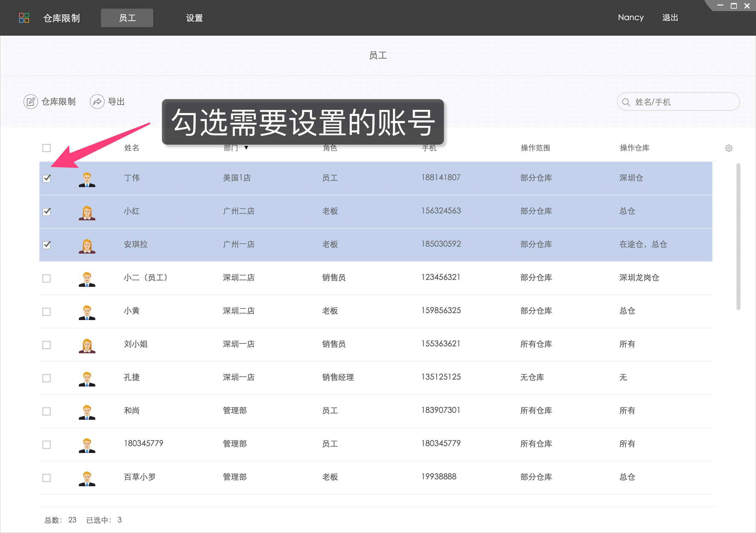The width and height of the screenshot is (756, 533).
Task: Check the checkbox for 百草小罗
Action: (46, 478)
